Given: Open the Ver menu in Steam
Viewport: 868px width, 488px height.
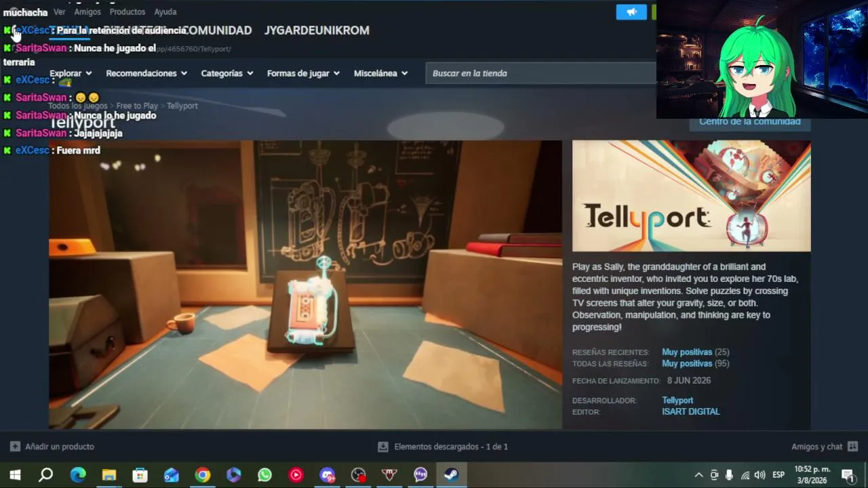Looking at the screenshot, I should (x=60, y=12).
